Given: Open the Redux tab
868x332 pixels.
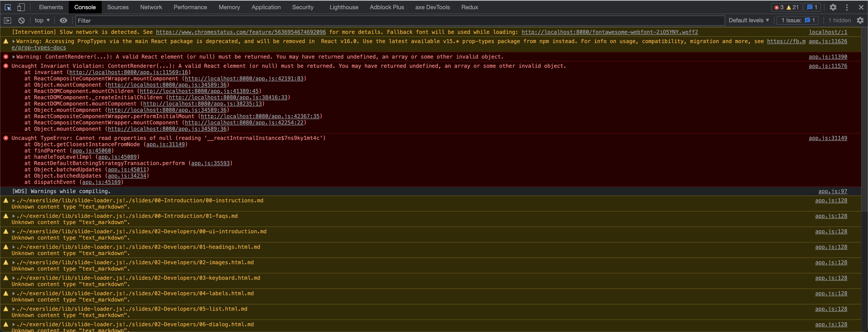Looking at the screenshot, I should pyautogui.click(x=469, y=7).
